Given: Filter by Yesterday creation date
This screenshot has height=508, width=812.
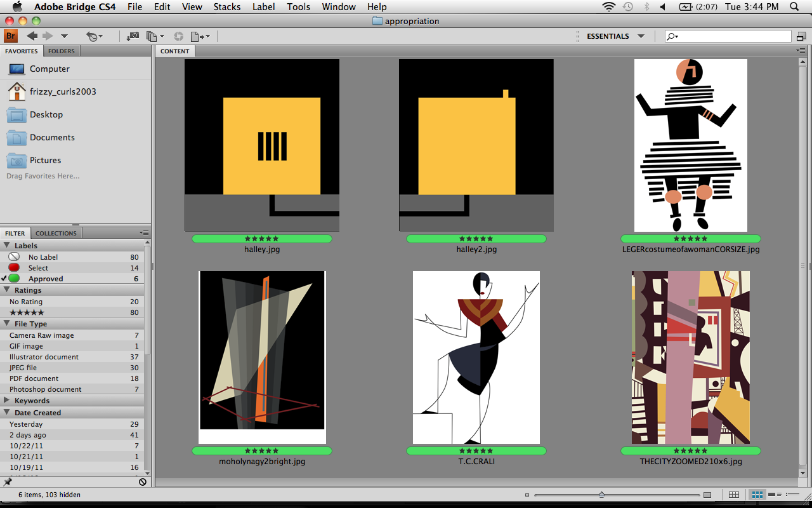Looking at the screenshot, I should [72, 424].
